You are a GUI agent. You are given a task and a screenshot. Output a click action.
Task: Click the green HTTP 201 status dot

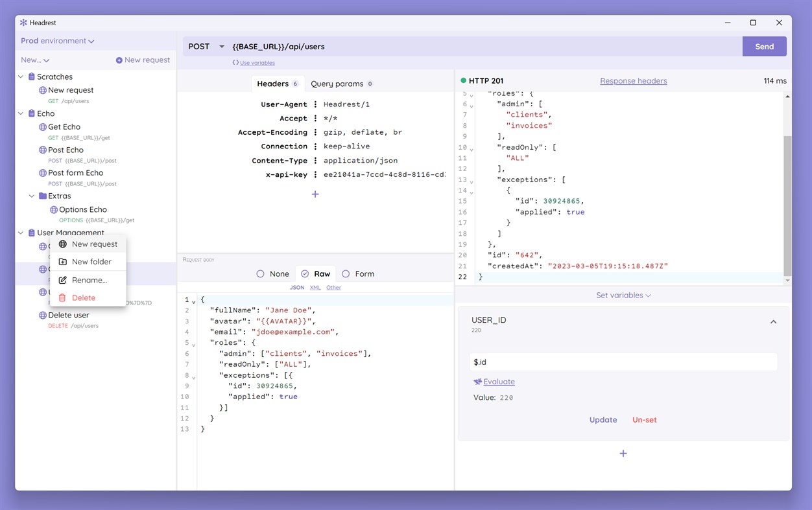pos(463,81)
